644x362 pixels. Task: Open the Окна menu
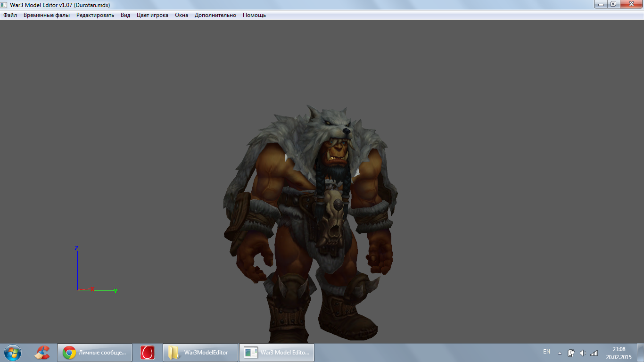[x=182, y=15]
